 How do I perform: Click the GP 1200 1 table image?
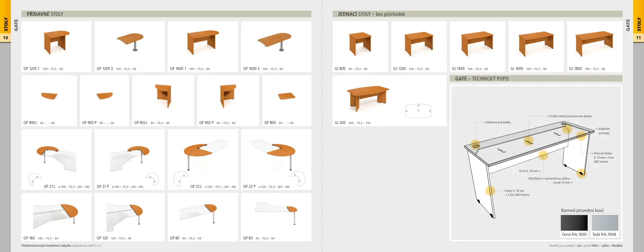pyautogui.click(x=57, y=42)
